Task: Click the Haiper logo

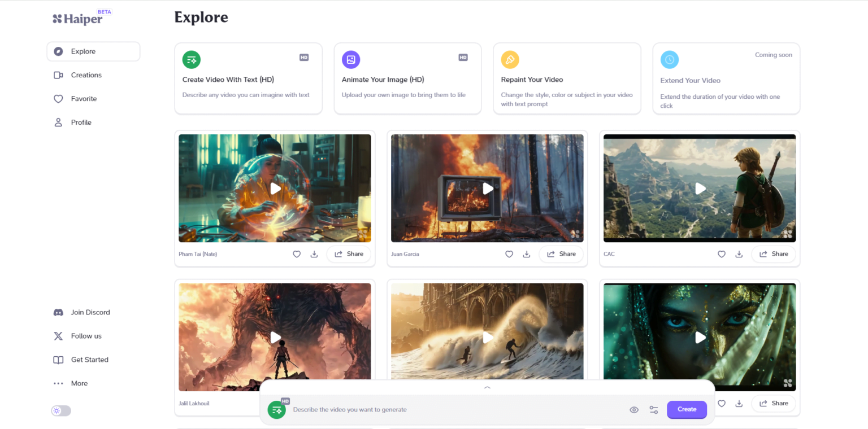Action: [77, 17]
